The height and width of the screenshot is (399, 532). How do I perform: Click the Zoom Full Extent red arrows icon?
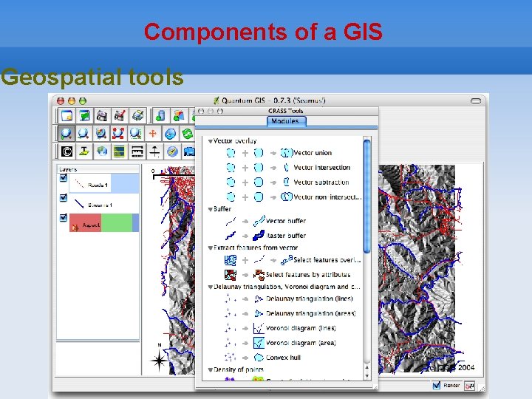coord(118,133)
